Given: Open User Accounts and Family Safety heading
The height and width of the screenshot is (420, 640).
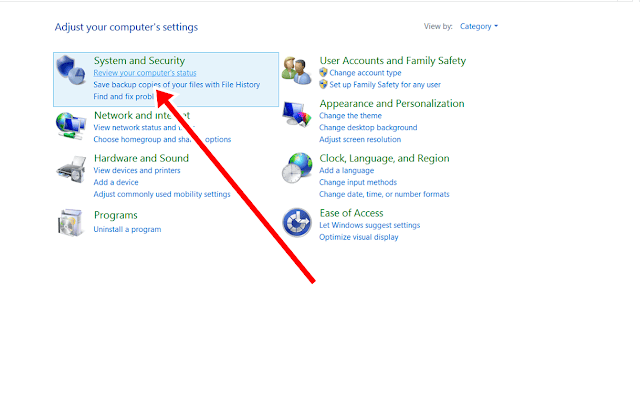Looking at the screenshot, I should tap(393, 60).
